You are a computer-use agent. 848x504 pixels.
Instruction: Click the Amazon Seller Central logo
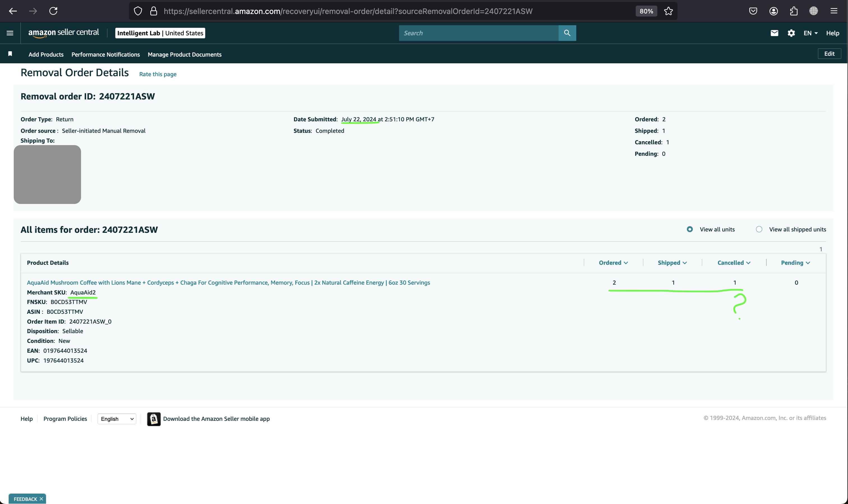64,33
